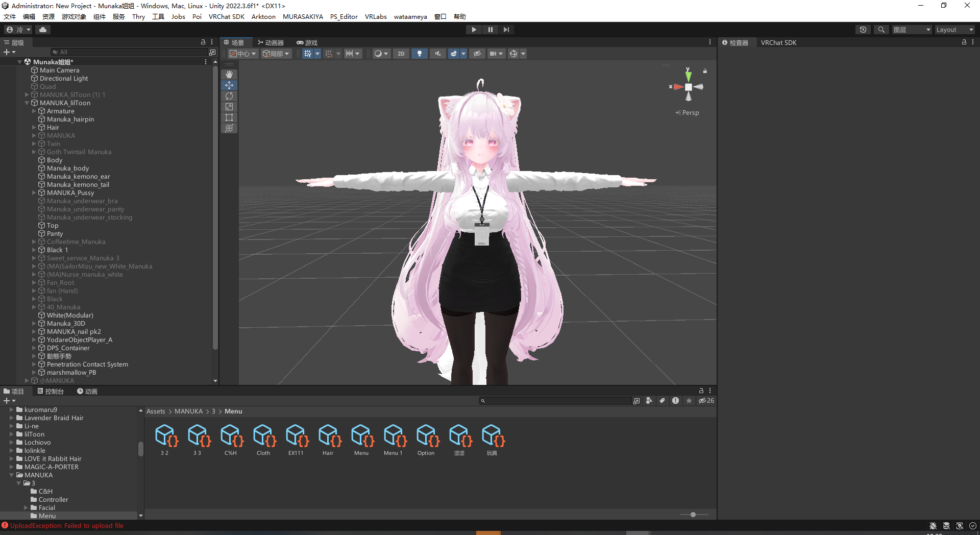980x535 pixels.
Task: Open the 图层 layers dropdown
Action: coord(912,30)
